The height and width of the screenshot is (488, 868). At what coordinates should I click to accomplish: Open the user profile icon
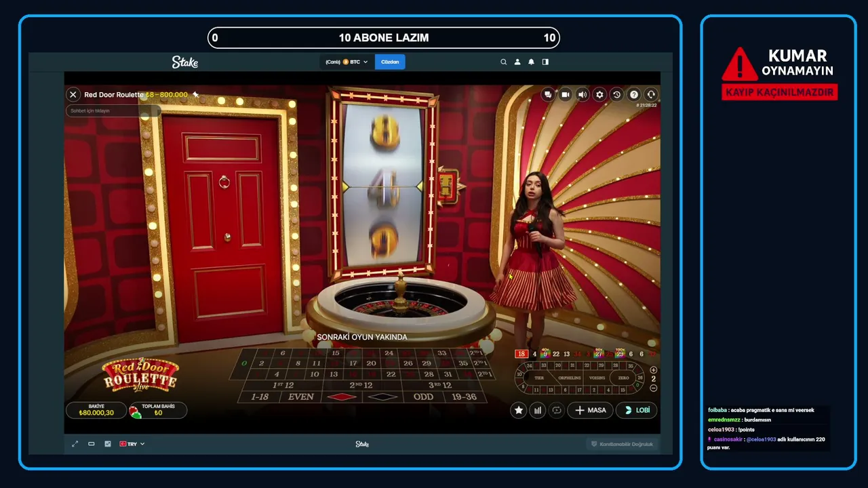pyautogui.click(x=517, y=62)
